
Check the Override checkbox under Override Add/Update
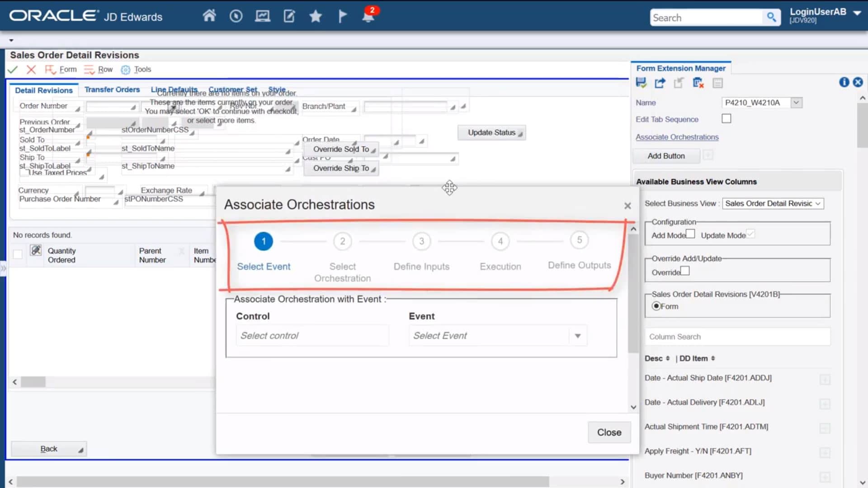[x=685, y=270]
